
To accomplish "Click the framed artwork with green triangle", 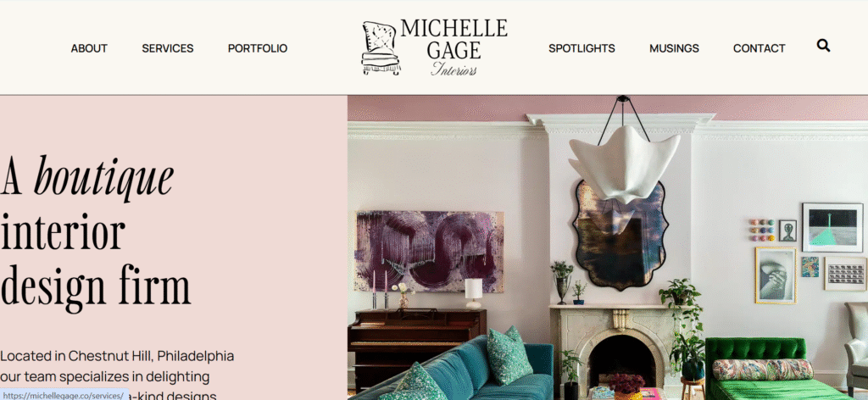I will (x=832, y=227).
